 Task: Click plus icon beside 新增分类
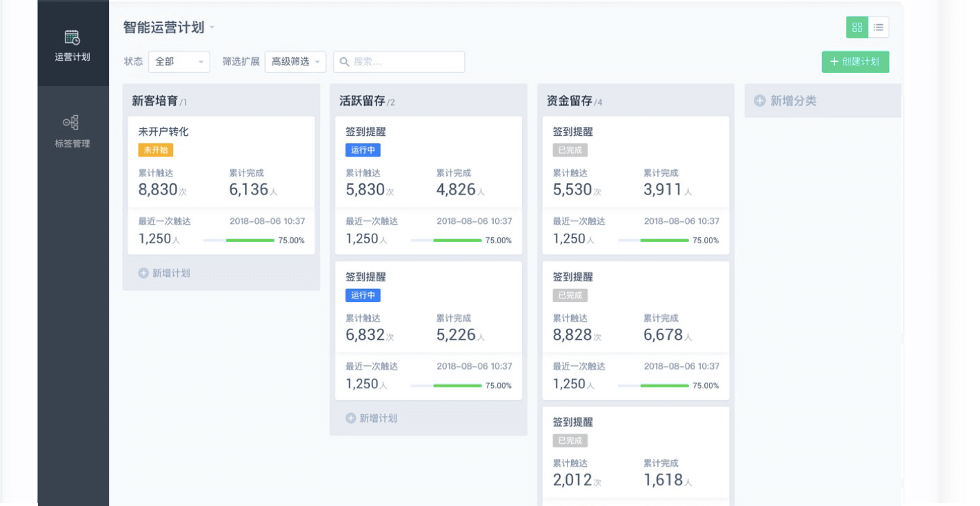click(759, 101)
